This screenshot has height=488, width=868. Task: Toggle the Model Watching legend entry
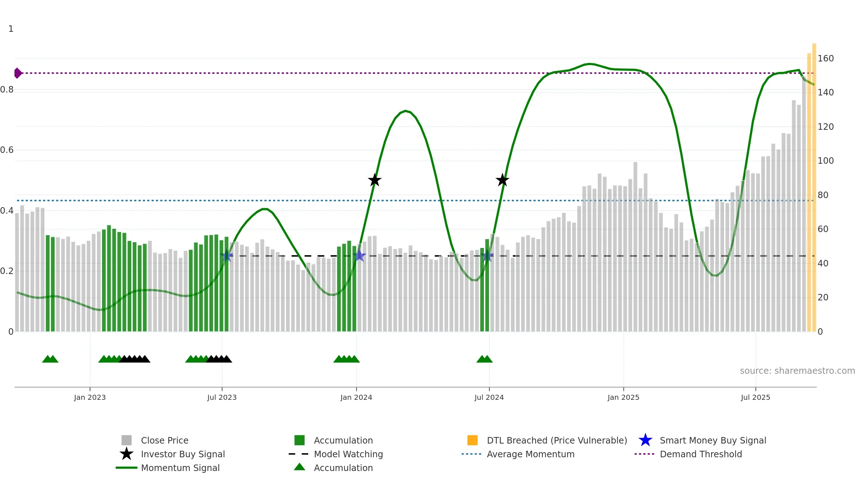click(336, 454)
